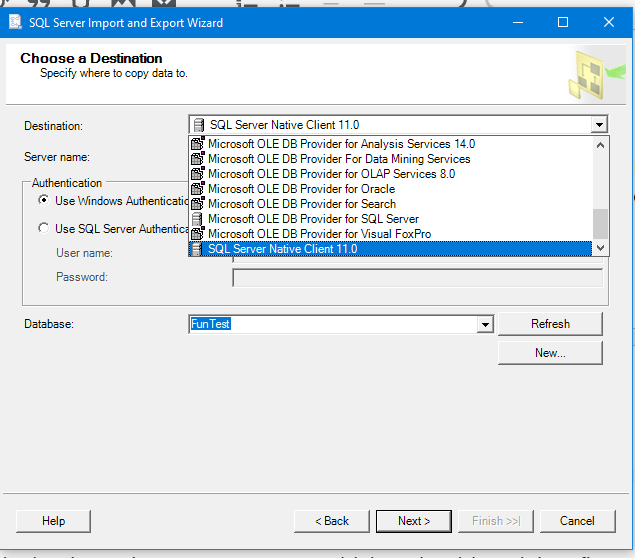Click the OLE DB SQL Server provider icon
Screen dimensions: 635x558
[x=197, y=219]
